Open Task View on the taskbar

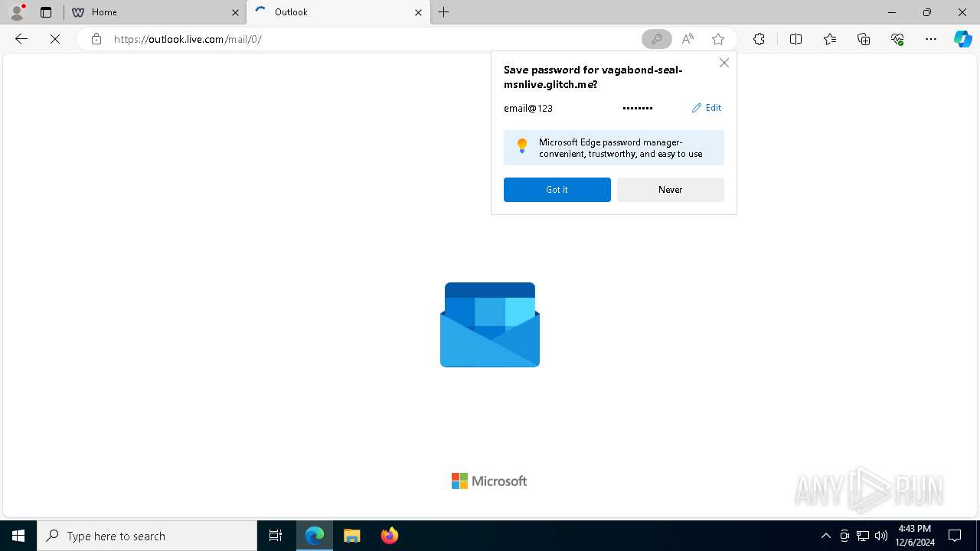tap(276, 536)
